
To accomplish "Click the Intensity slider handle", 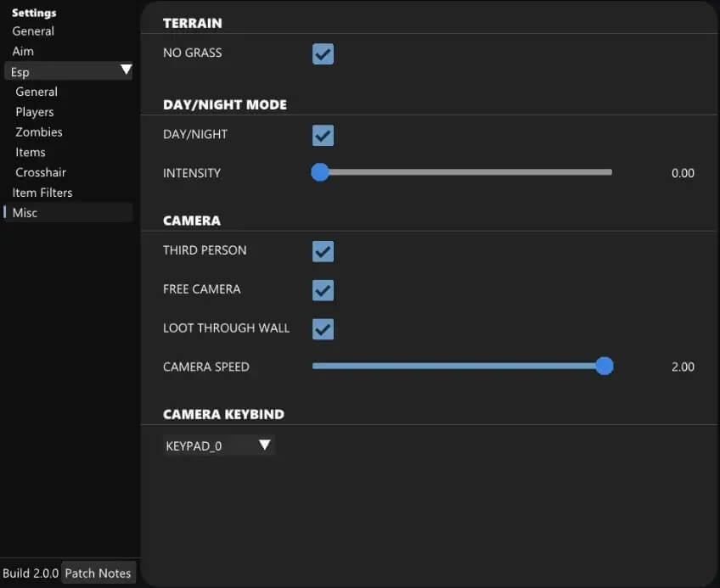I will (x=320, y=173).
